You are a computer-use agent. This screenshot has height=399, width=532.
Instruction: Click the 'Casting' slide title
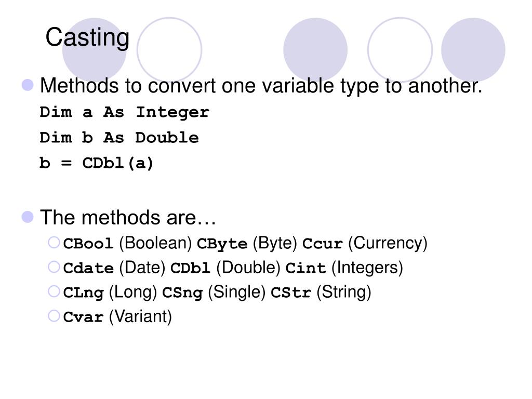click(87, 37)
